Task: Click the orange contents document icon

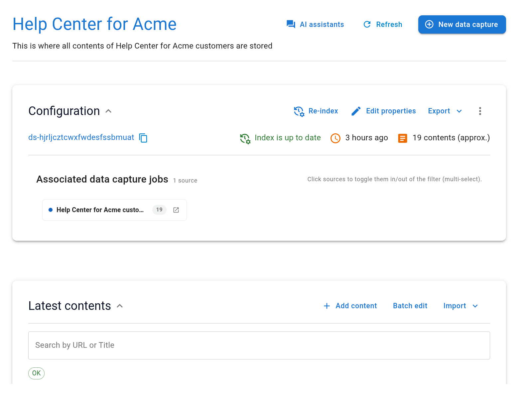Action: tap(403, 138)
